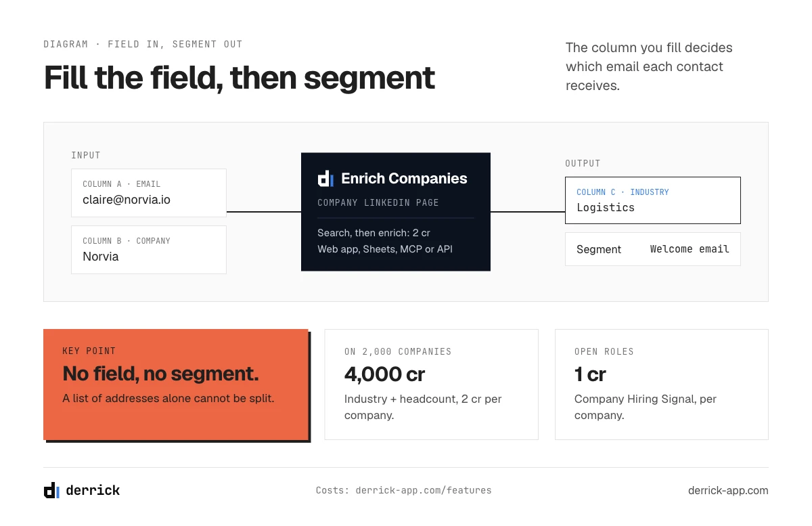Click the 'derrick' wordmark in footer
812x526 pixels.
93,490
